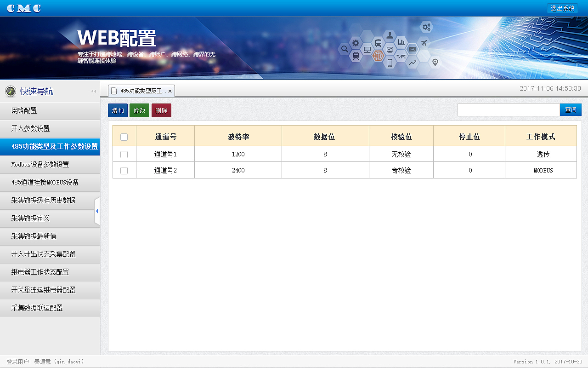Click the 增加 button to add a record
This screenshot has width=588, height=368.
point(118,110)
